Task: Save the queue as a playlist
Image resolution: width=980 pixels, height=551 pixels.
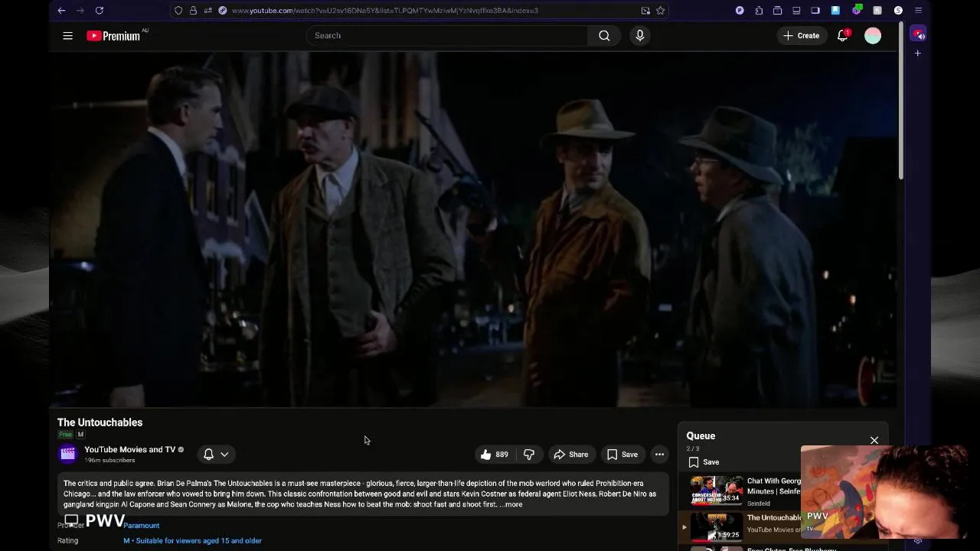Action: tap(704, 462)
